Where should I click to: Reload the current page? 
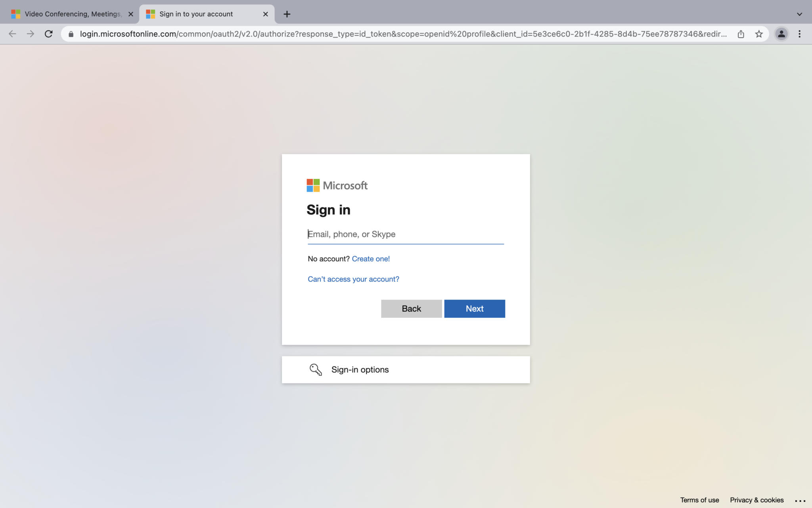[x=49, y=34]
